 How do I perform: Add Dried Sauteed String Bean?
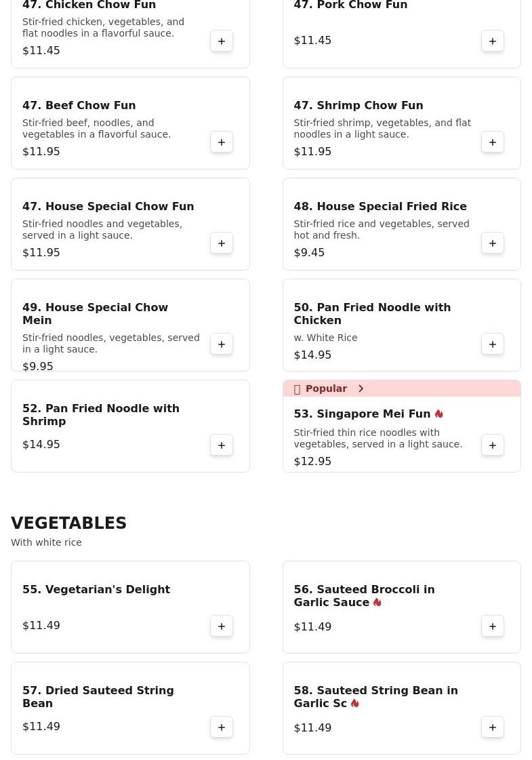tap(222, 727)
